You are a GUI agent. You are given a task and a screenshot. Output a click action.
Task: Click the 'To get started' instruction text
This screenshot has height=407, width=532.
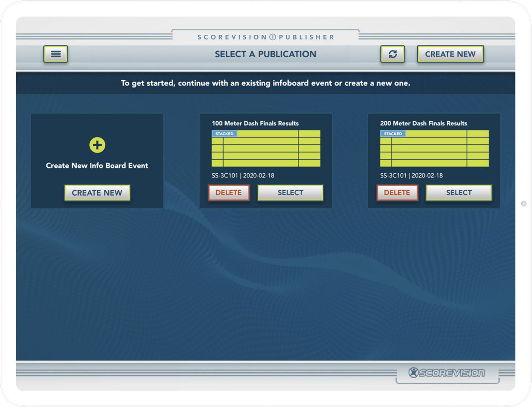pyautogui.click(x=266, y=83)
